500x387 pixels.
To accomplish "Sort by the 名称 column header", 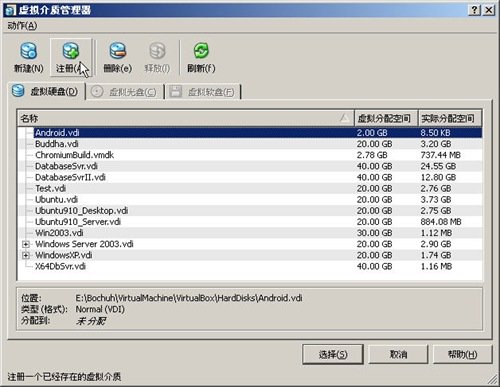I will click(185, 118).
